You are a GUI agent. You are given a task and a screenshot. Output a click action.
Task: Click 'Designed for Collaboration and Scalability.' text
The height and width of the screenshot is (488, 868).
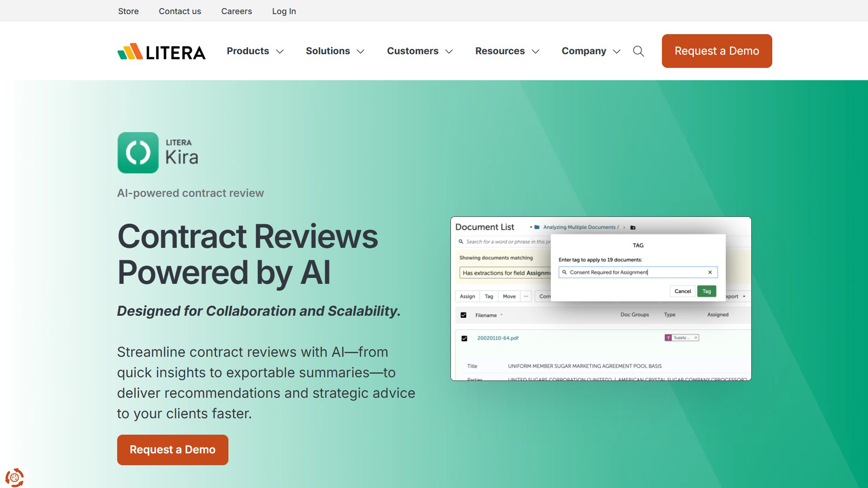[x=259, y=311]
